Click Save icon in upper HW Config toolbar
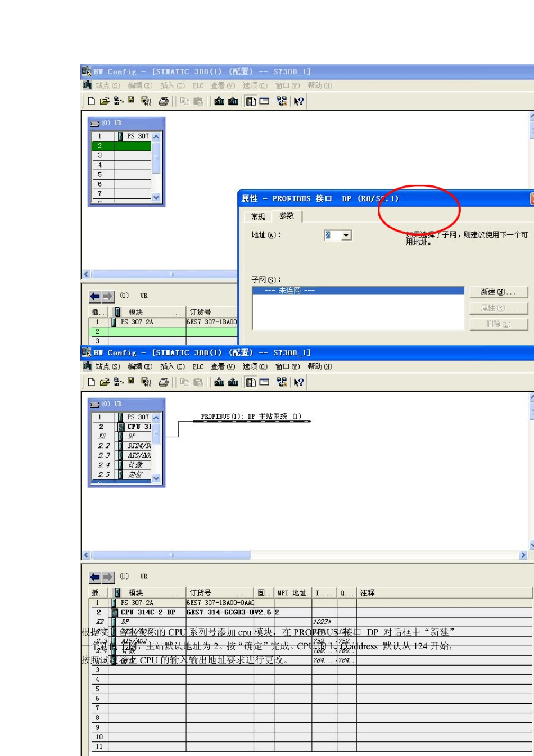The width and height of the screenshot is (534, 756). [x=131, y=101]
